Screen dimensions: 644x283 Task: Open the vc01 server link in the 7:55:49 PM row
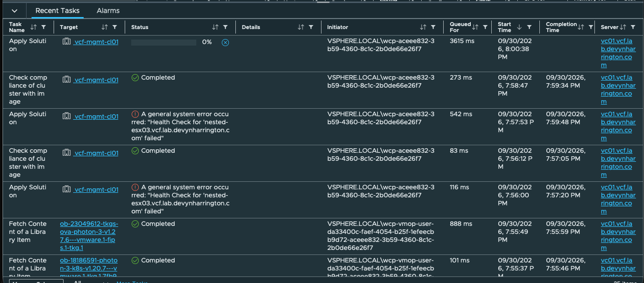pyautogui.click(x=618, y=236)
